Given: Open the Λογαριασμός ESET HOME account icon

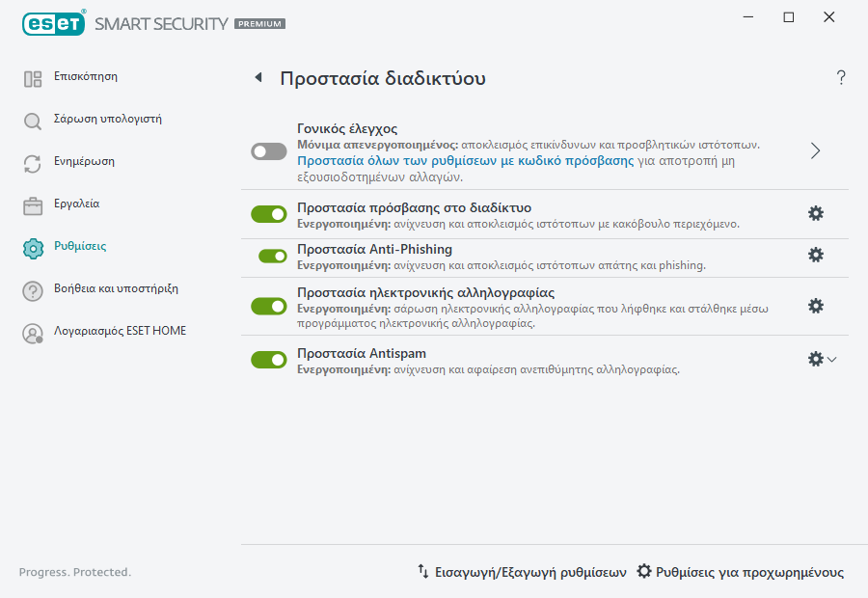Looking at the screenshot, I should click(x=32, y=333).
